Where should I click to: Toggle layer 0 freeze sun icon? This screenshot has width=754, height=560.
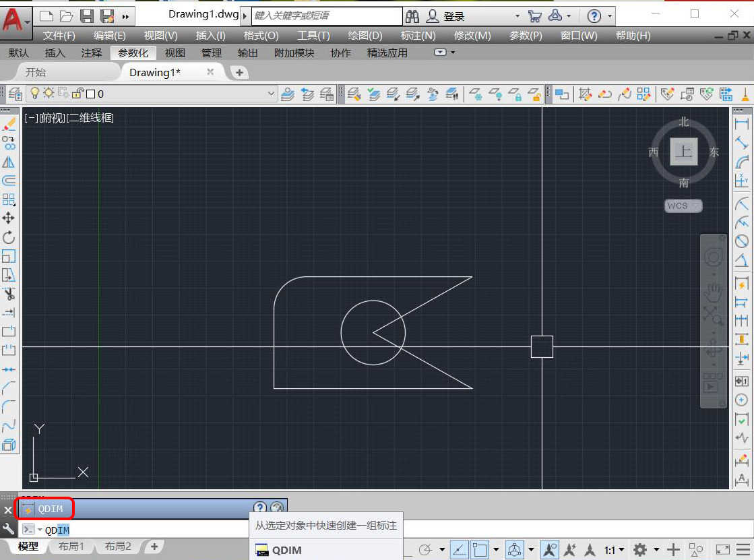tap(49, 93)
